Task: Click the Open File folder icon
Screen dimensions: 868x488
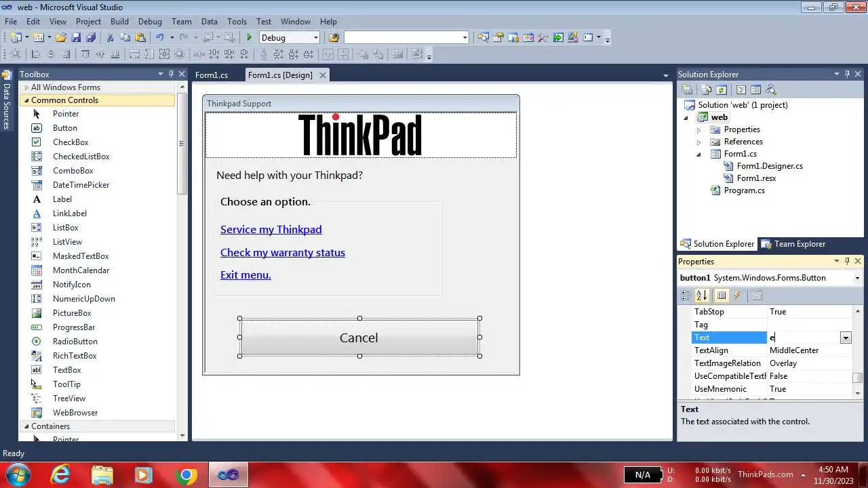Action: point(60,37)
